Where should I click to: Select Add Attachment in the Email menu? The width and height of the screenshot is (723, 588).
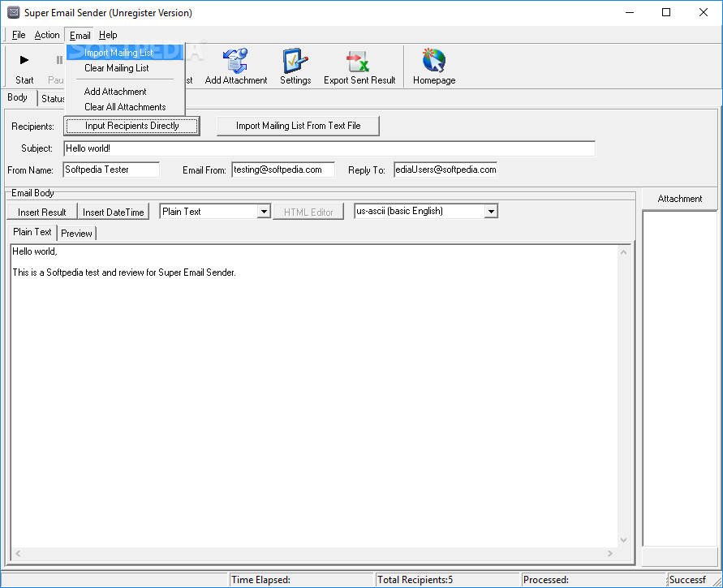point(125,91)
